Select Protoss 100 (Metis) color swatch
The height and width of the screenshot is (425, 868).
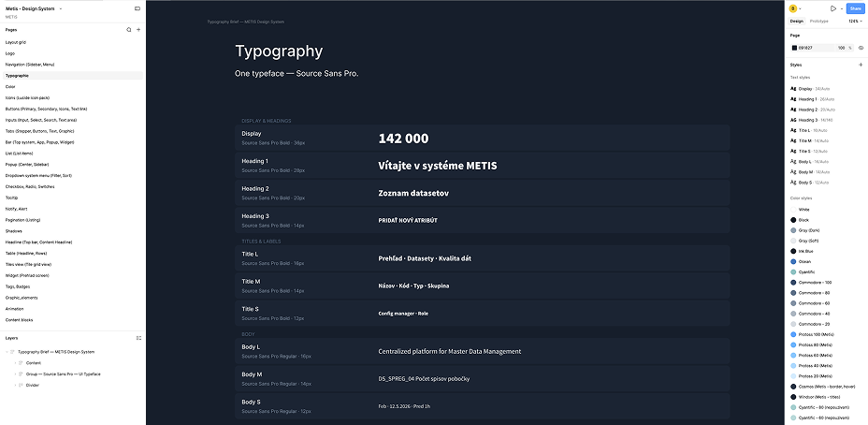[x=793, y=335]
